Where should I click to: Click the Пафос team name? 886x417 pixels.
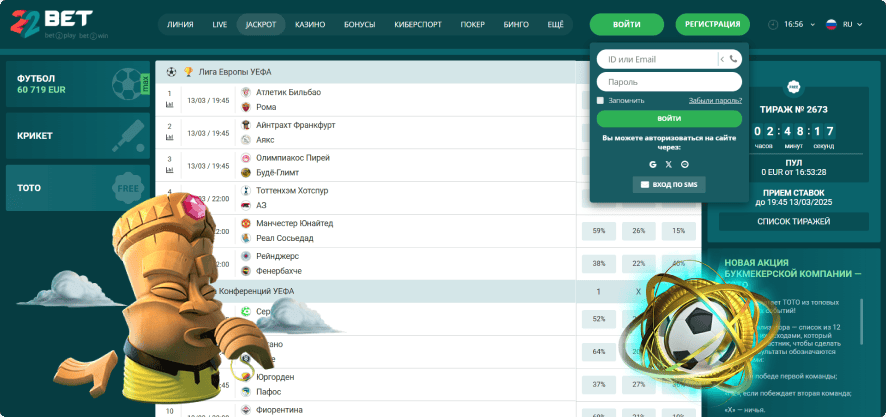point(268,392)
